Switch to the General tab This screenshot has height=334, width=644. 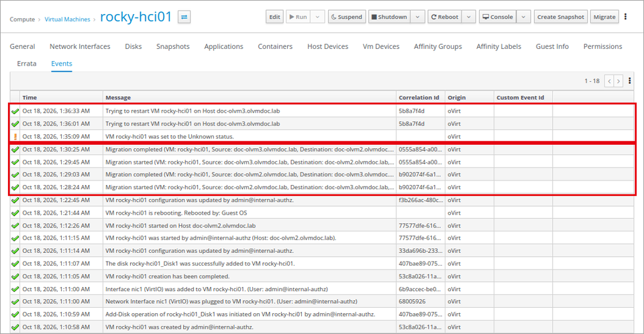(x=23, y=46)
